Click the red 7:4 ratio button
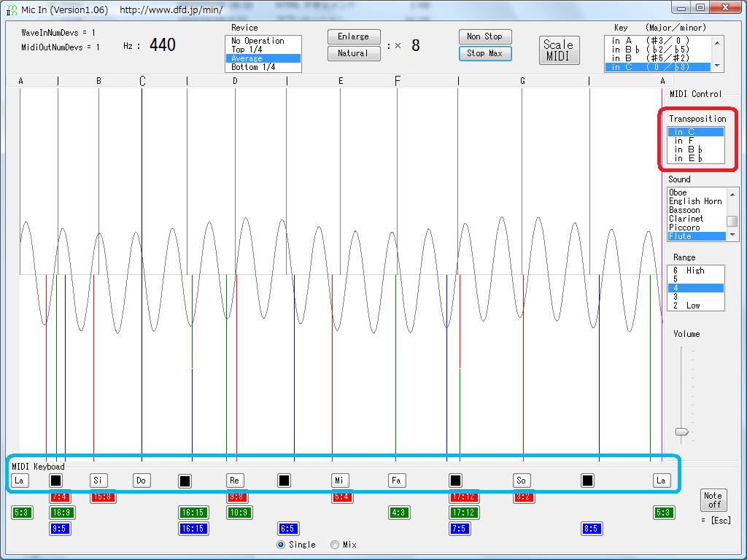Viewport: 747px width, 560px height. [60, 497]
